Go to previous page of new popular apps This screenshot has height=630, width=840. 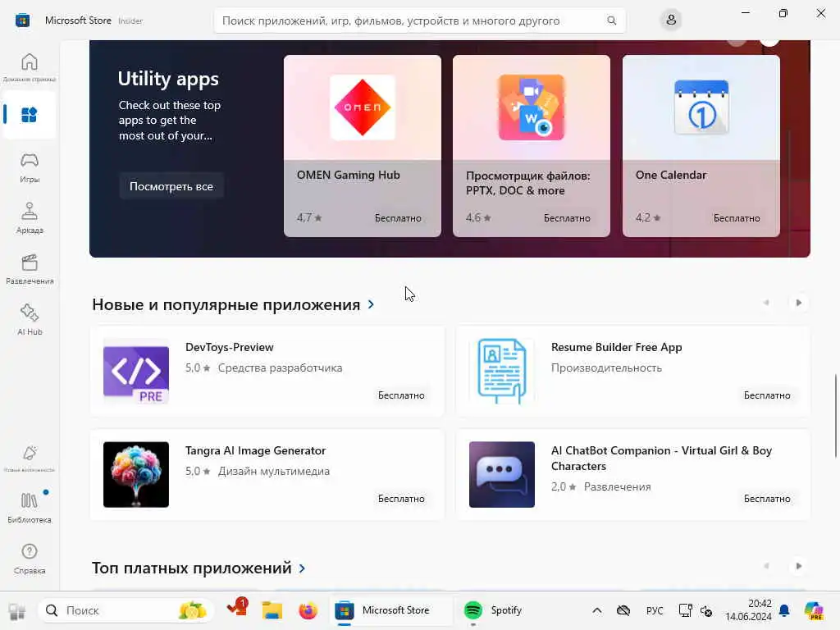[x=766, y=303]
